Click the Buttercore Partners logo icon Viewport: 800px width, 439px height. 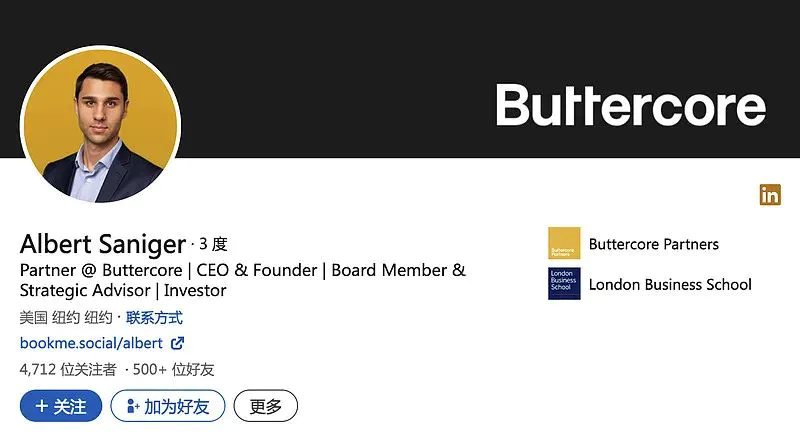click(564, 244)
